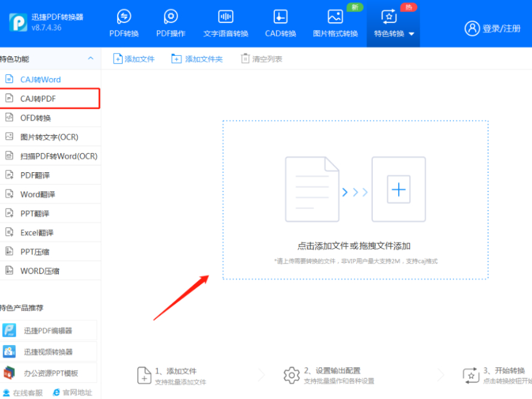Open 迅捷PDF编辑器 recommended product
This screenshot has width=532, height=399.
pyautogui.click(x=49, y=331)
